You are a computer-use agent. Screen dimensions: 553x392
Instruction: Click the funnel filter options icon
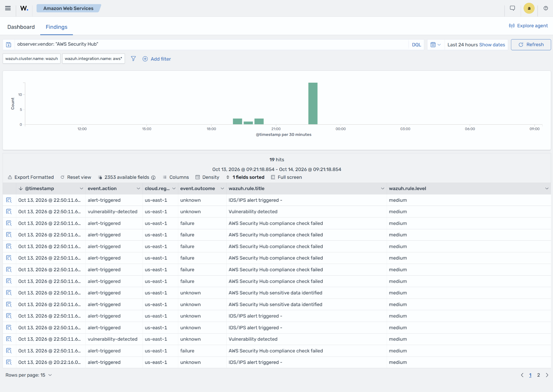click(x=133, y=59)
